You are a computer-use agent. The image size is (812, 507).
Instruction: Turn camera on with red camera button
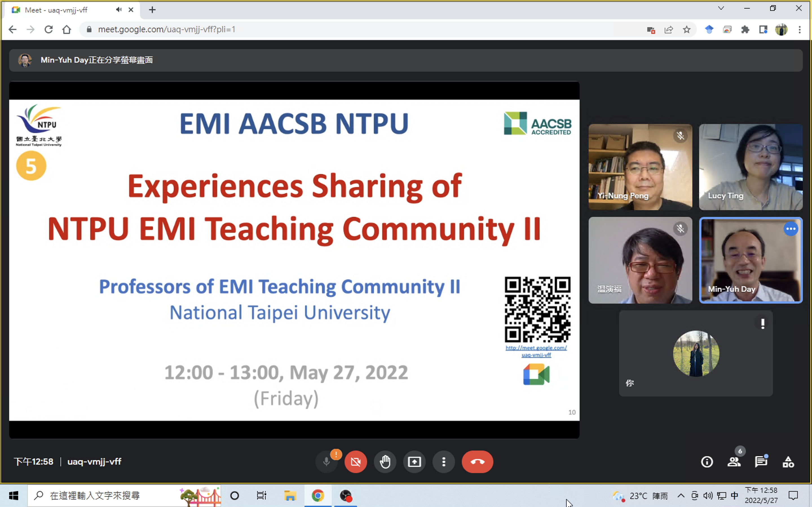[356, 462]
